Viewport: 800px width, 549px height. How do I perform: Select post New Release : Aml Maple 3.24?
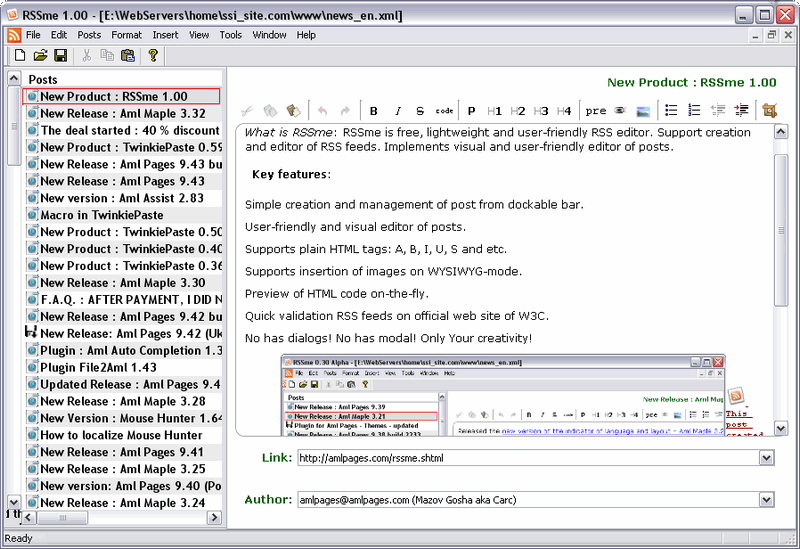click(123, 503)
